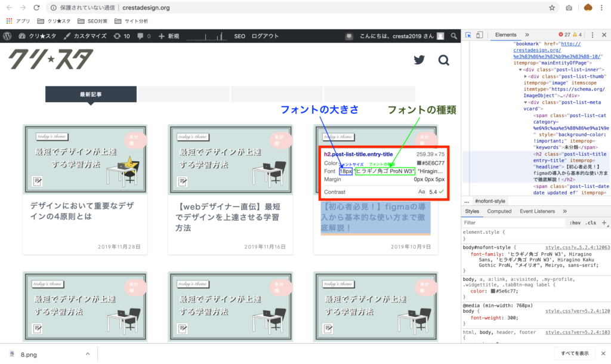
Task: Close the DevTools panel
Action: (604, 35)
